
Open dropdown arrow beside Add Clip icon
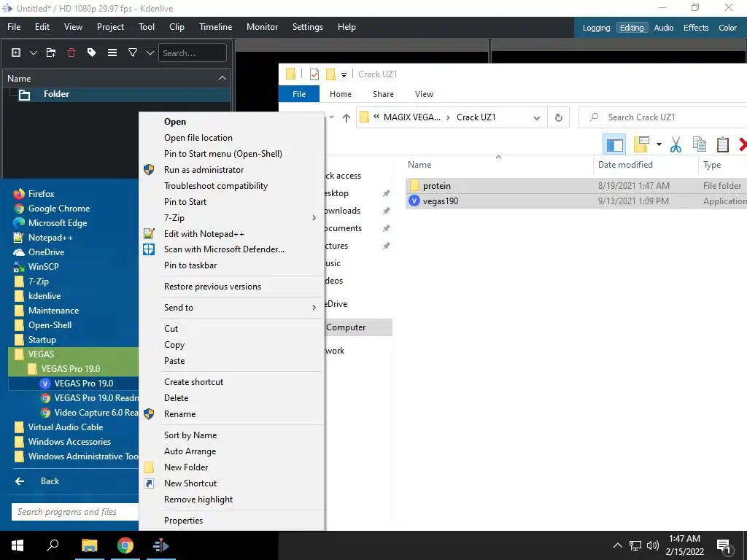tap(34, 52)
